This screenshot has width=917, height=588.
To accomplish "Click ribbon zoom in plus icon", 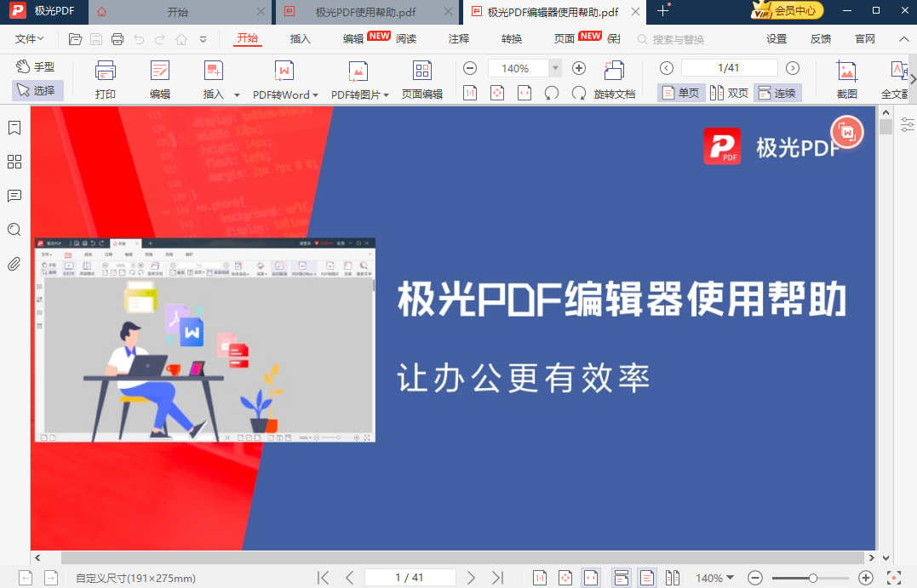I will pos(579,68).
